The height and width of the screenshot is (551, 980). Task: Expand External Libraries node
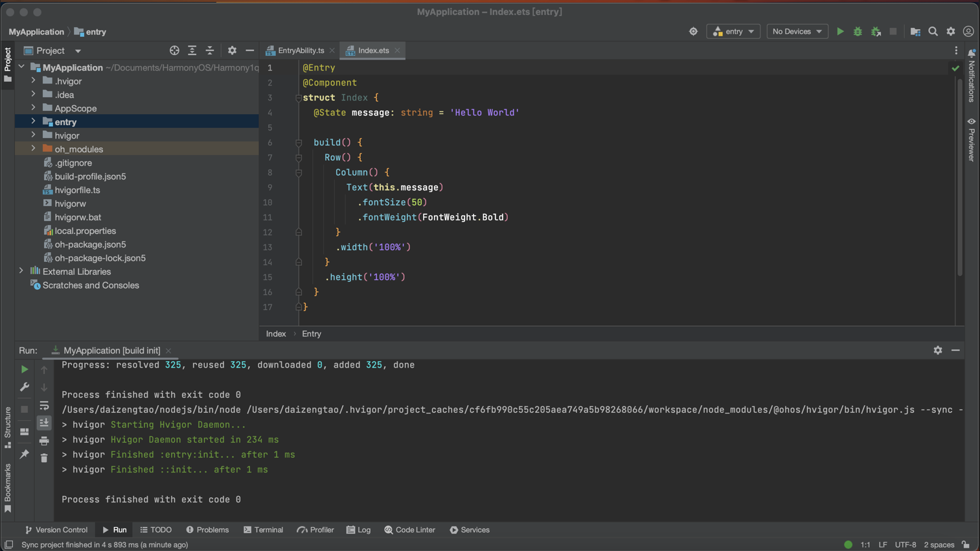coord(21,271)
